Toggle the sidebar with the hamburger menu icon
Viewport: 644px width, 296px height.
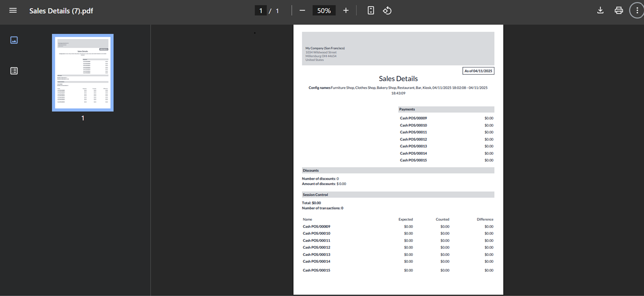point(13,10)
